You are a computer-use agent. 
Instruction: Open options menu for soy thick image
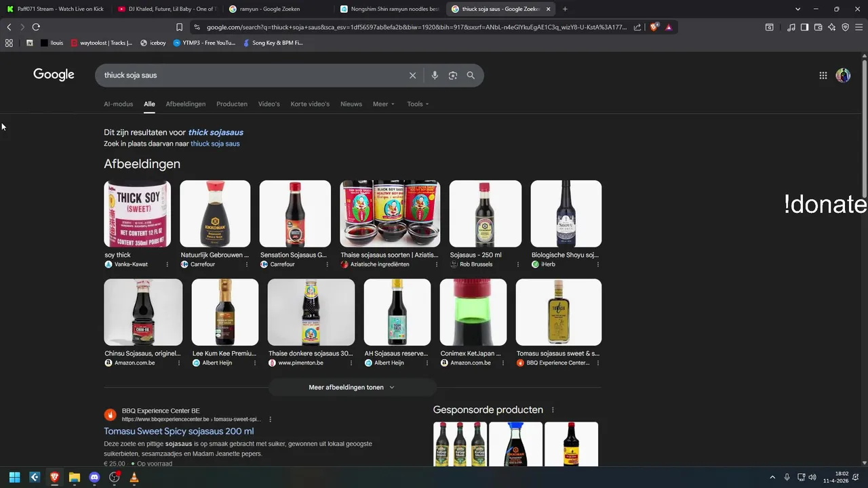(x=167, y=264)
